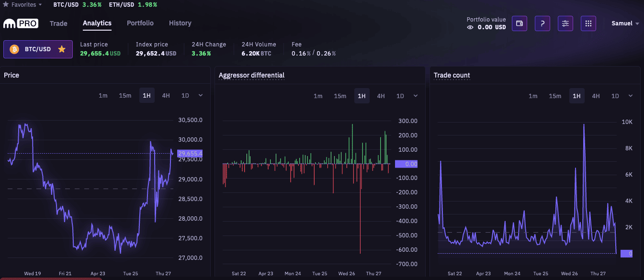Click the Kraken Pro logo
Image resolution: width=644 pixels, height=280 pixels.
point(21,23)
